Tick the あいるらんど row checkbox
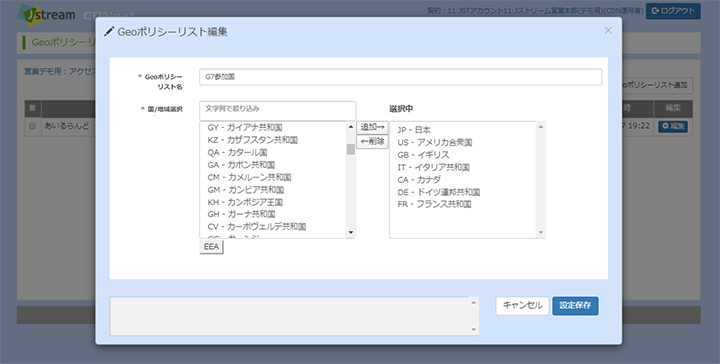This screenshot has height=364, width=720. coord(32,126)
